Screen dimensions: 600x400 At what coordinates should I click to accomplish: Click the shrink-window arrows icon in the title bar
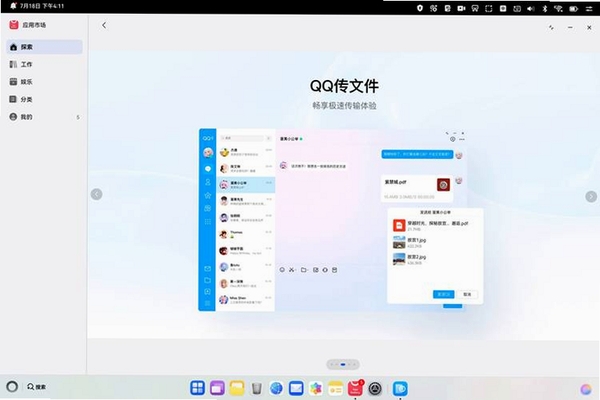[x=551, y=28]
